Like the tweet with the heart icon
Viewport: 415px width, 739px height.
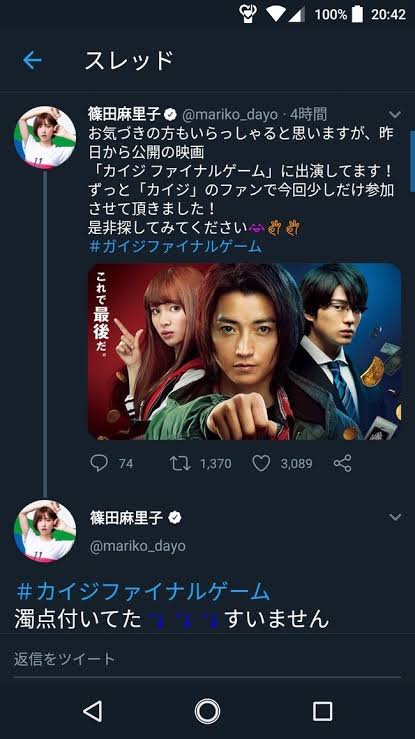point(261,464)
